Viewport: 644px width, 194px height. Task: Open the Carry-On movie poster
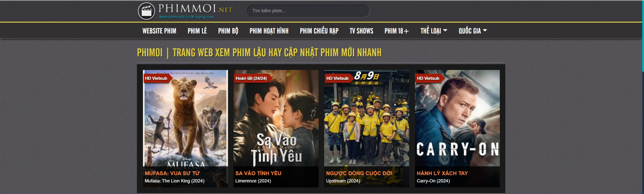pyautogui.click(x=457, y=118)
